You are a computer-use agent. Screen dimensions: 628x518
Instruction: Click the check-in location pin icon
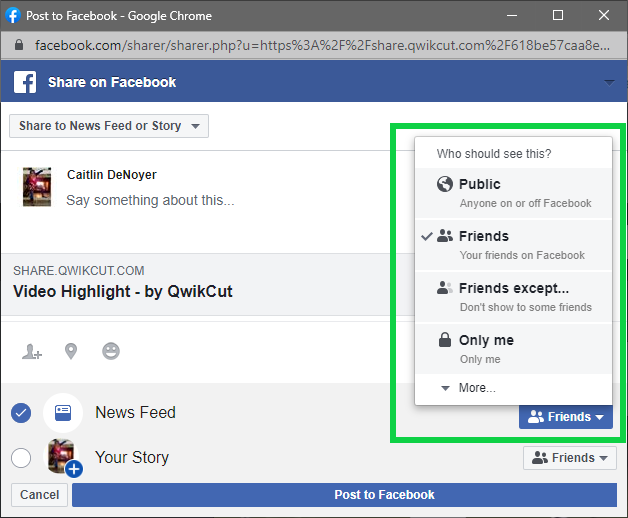[x=71, y=351]
